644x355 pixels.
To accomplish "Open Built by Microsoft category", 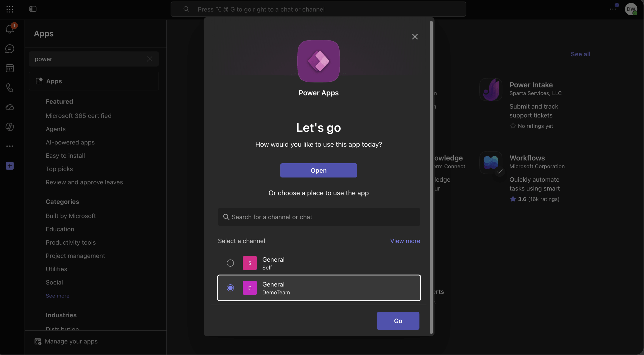I will coord(71,216).
